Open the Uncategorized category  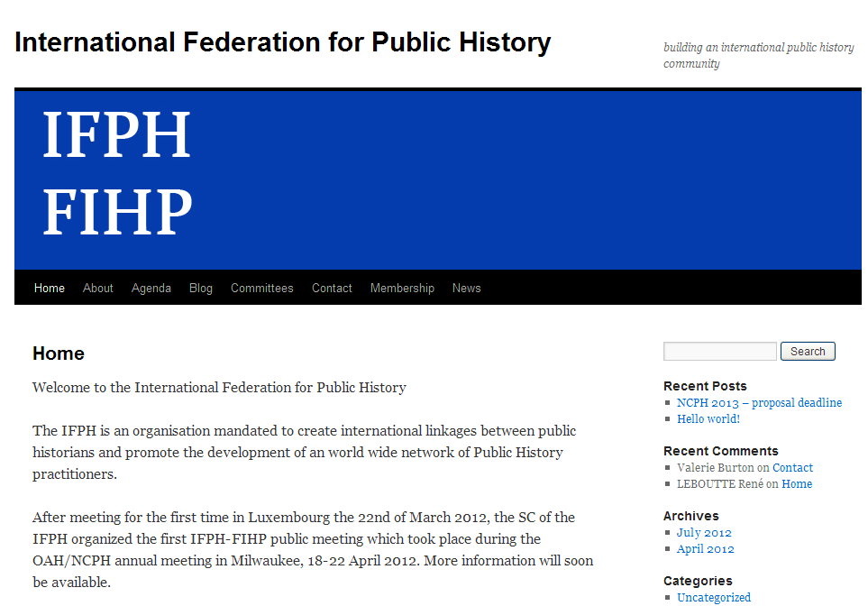coord(713,597)
